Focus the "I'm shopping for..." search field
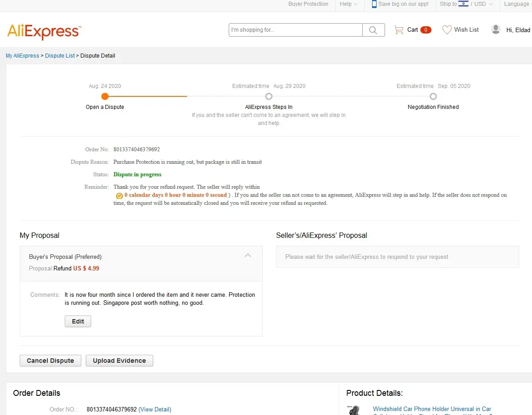 coord(295,30)
